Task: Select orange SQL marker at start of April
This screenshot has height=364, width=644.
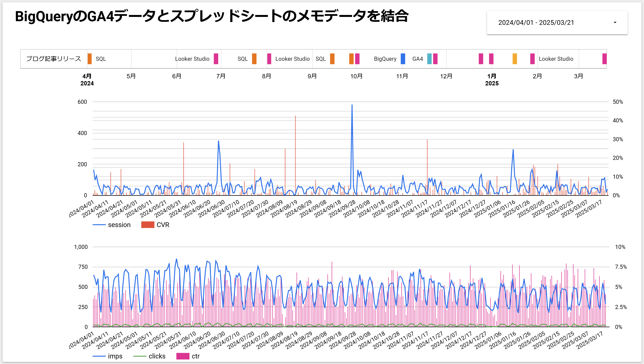Action: tap(90, 59)
